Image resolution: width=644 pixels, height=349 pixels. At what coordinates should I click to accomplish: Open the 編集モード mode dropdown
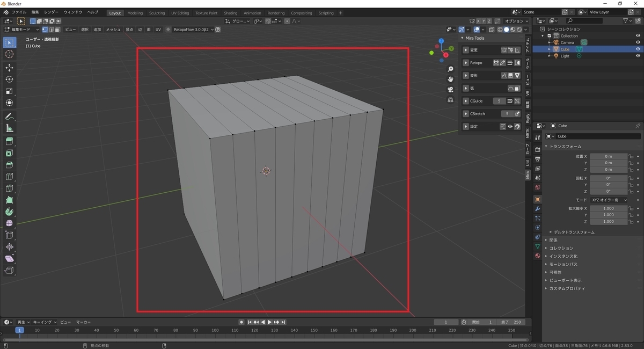[21, 30]
